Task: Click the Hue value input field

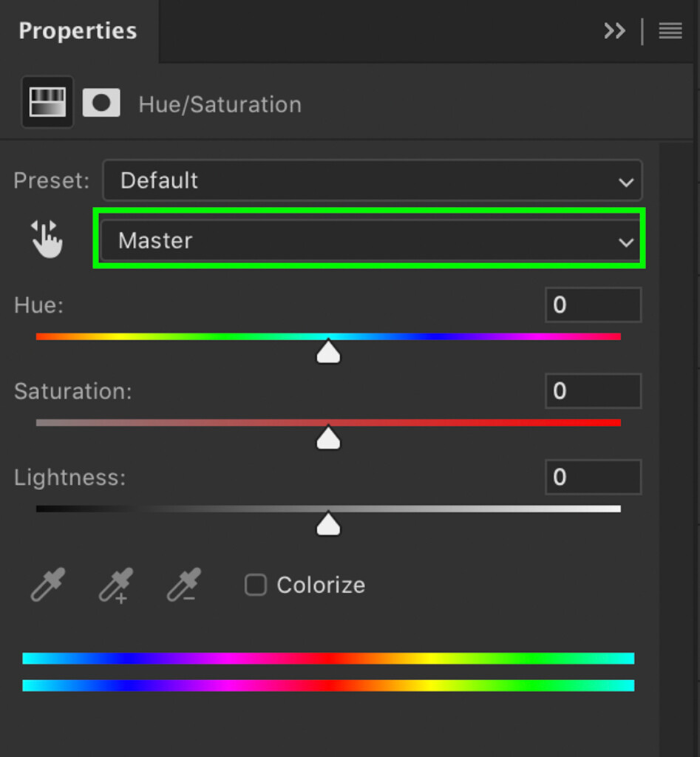Action: coord(594,305)
